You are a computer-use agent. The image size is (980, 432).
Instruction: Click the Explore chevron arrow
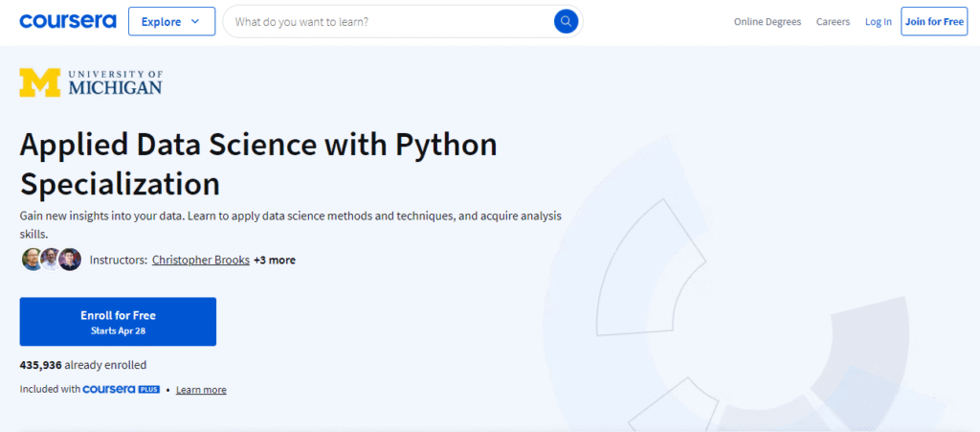point(195,21)
